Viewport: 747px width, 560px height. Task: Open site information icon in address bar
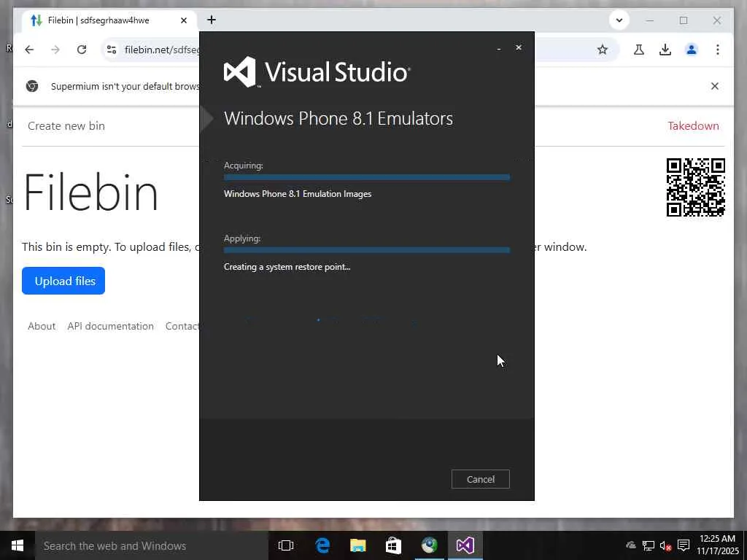coord(112,50)
